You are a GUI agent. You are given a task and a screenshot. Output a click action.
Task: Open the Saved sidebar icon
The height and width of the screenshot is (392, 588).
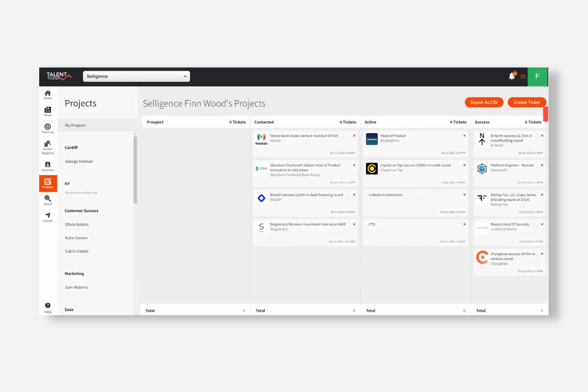click(x=48, y=200)
